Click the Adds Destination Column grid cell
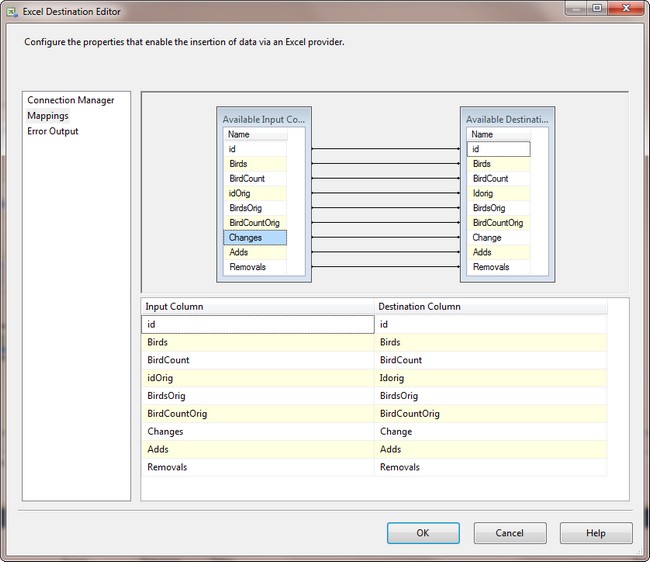Screen dimensions: 650x562 click(491, 449)
